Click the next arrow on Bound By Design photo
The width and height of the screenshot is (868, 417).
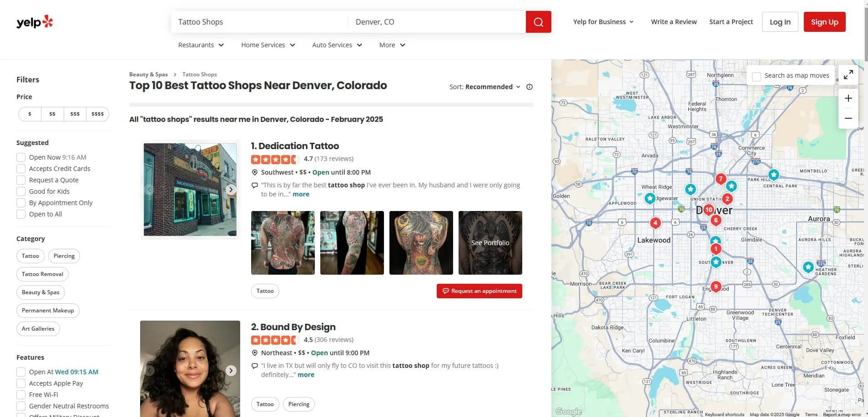(x=231, y=370)
